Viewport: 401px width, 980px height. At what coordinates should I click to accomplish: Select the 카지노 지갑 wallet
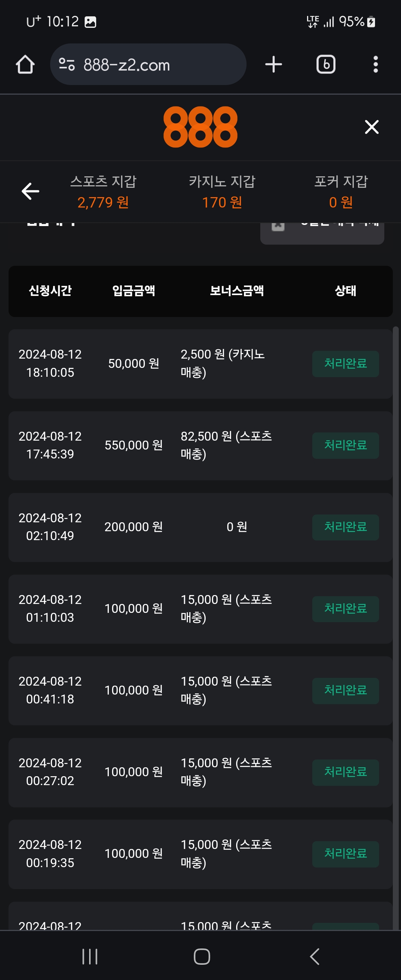tap(222, 192)
